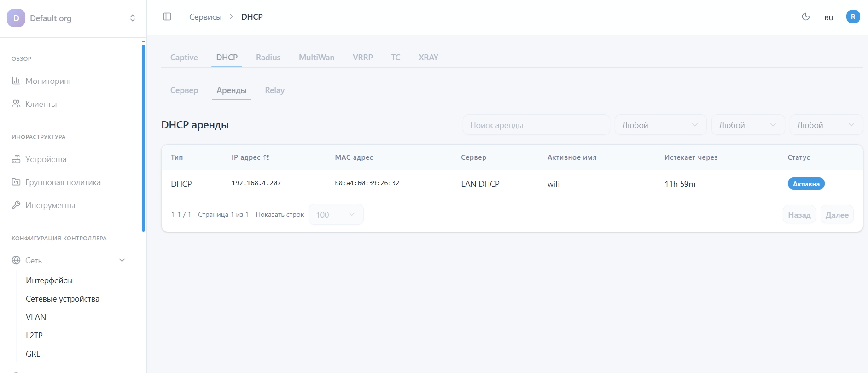Viewport: 868px width, 373px height.
Task: Click the DHCP type cell in row
Action: click(x=181, y=184)
